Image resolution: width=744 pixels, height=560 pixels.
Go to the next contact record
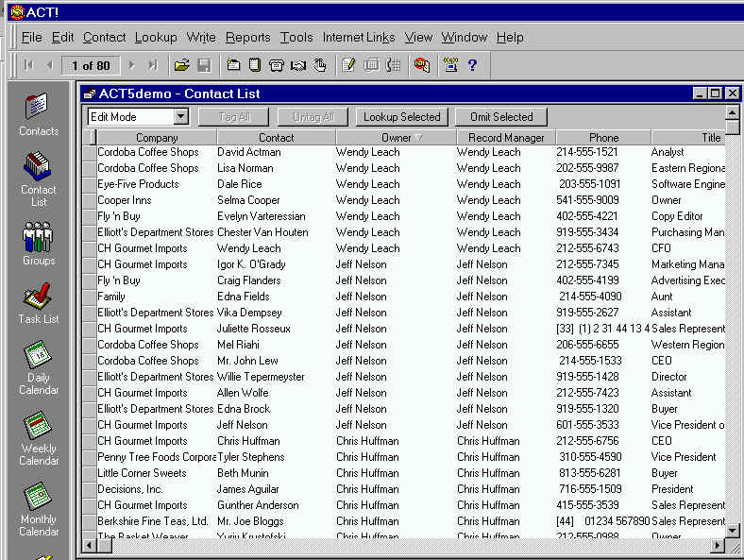click(132, 65)
